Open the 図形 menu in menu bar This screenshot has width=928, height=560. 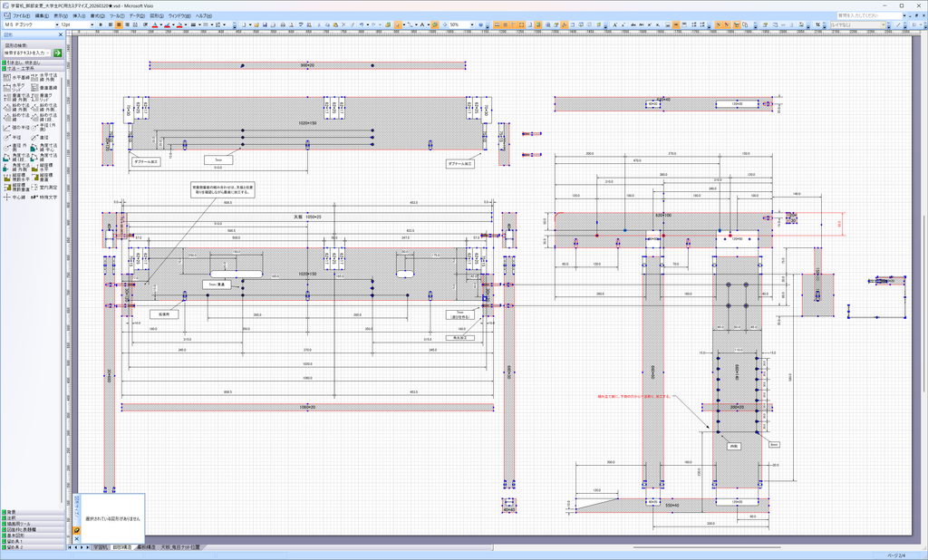pyautogui.click(x=157, y=15)
